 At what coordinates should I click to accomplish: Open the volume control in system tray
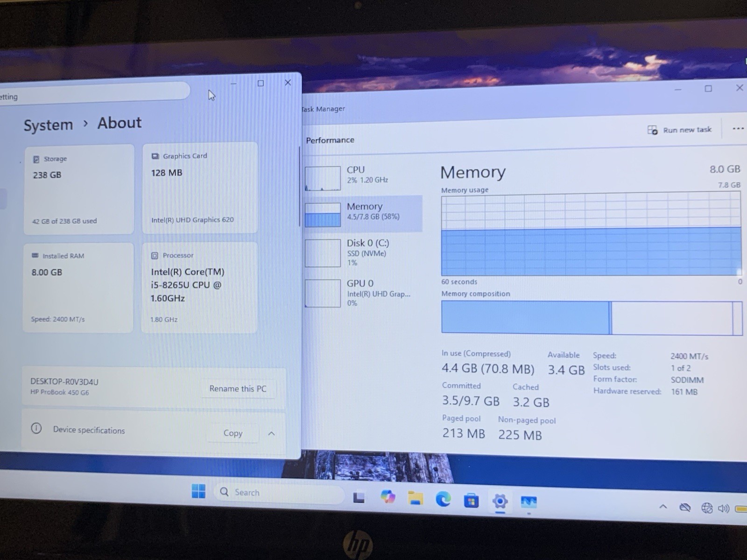(723, 509)
